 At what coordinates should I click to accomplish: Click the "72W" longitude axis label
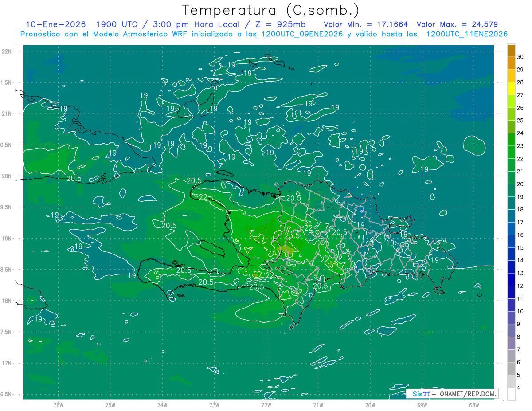click(266, 405)
